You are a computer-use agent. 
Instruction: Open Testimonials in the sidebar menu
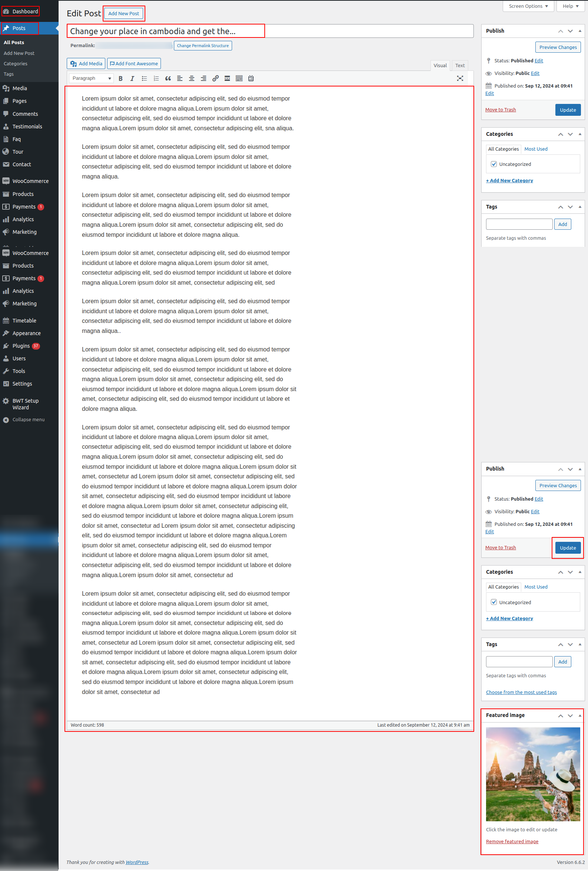(x=27, y=126)
